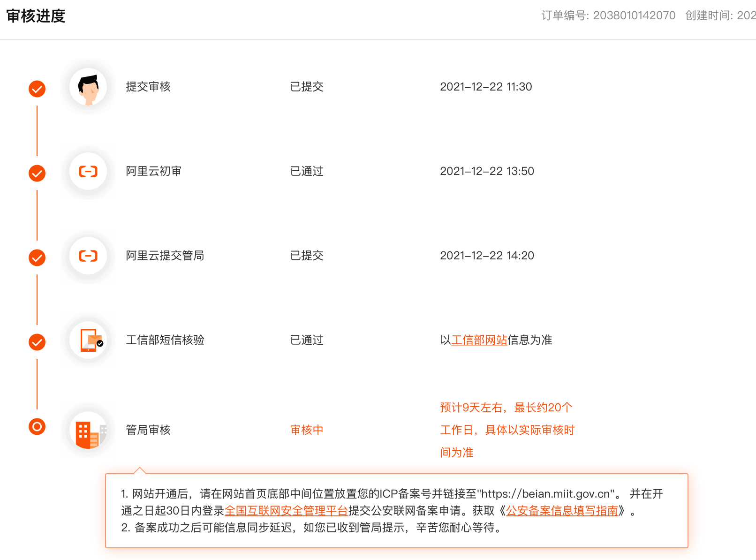Click the checkmark status icon for 工信部短信核验
Image resolution: width=756 pixels, height=560 pixels.
pos(37,342)
